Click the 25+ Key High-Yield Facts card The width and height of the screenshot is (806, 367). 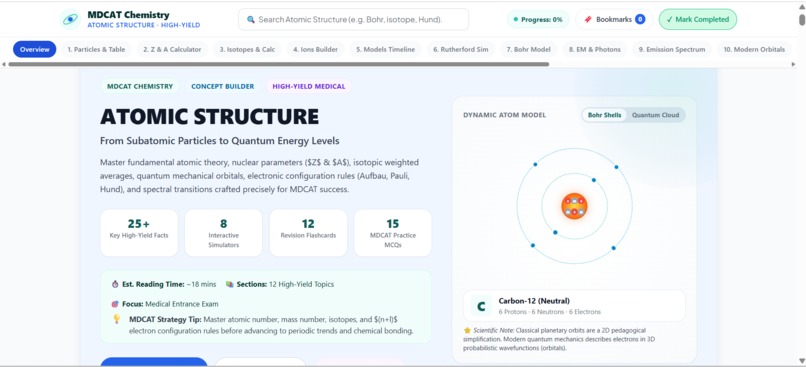click(x=139, y=232)
